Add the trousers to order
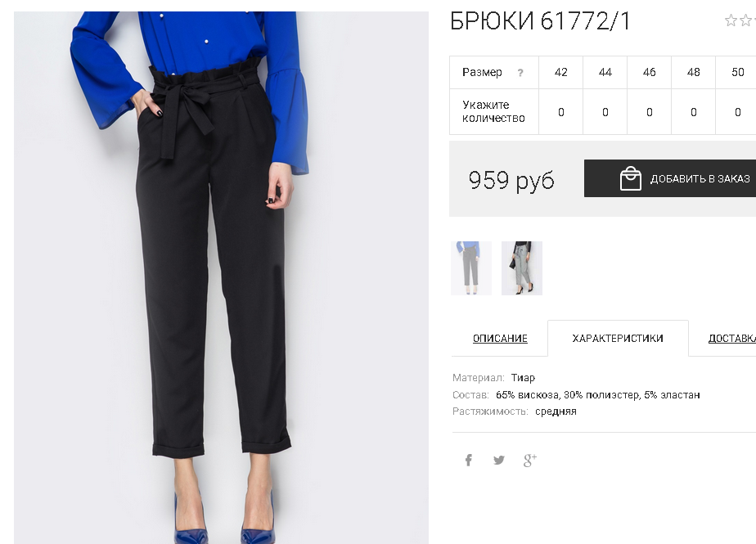 click(x=670, y=178)
